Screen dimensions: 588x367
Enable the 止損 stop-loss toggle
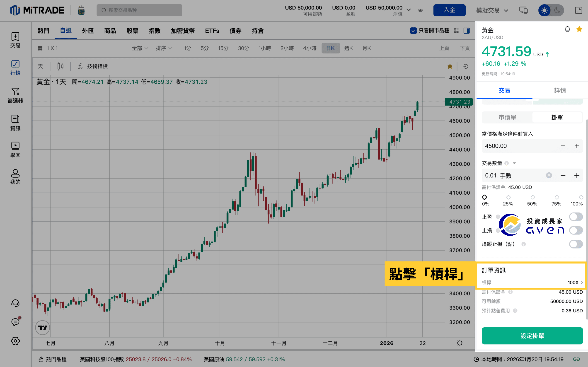576,230
